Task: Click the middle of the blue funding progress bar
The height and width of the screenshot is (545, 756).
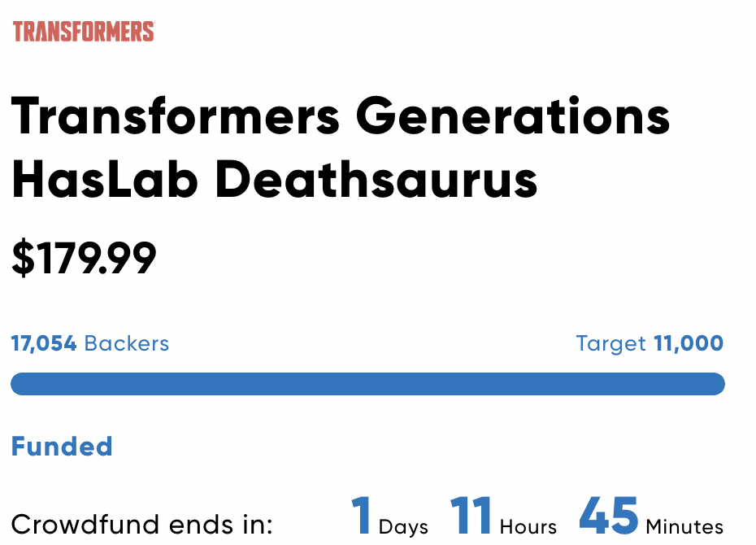Action: 367,384
